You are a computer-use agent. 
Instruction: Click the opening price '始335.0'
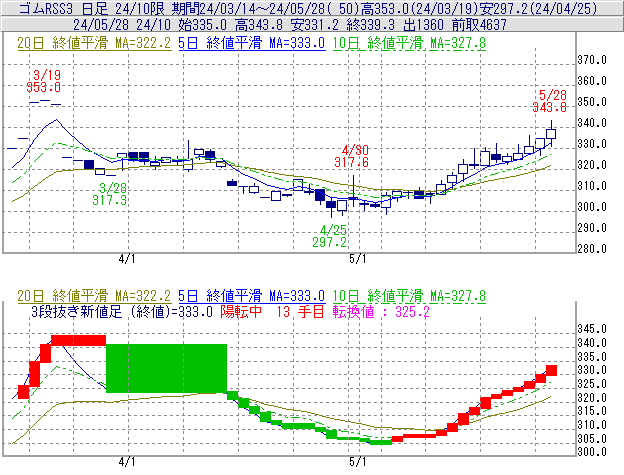pyautogui.click(x=202, y=25)
